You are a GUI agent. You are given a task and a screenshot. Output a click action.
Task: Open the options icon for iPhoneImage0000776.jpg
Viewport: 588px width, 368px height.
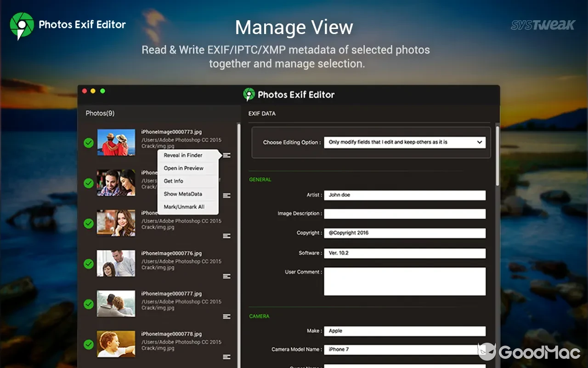(226, 276)
